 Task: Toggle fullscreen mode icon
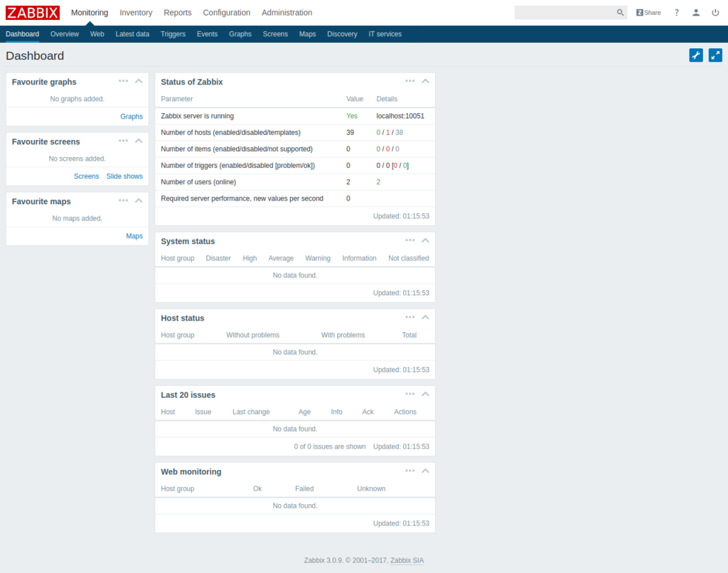tap(715, 55)
